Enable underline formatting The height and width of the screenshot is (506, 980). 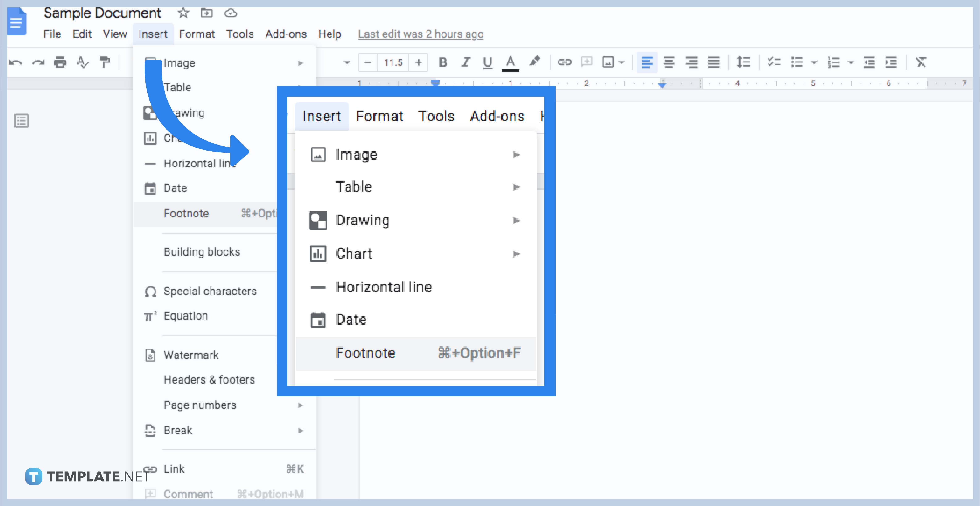click(x=488, y=62)
